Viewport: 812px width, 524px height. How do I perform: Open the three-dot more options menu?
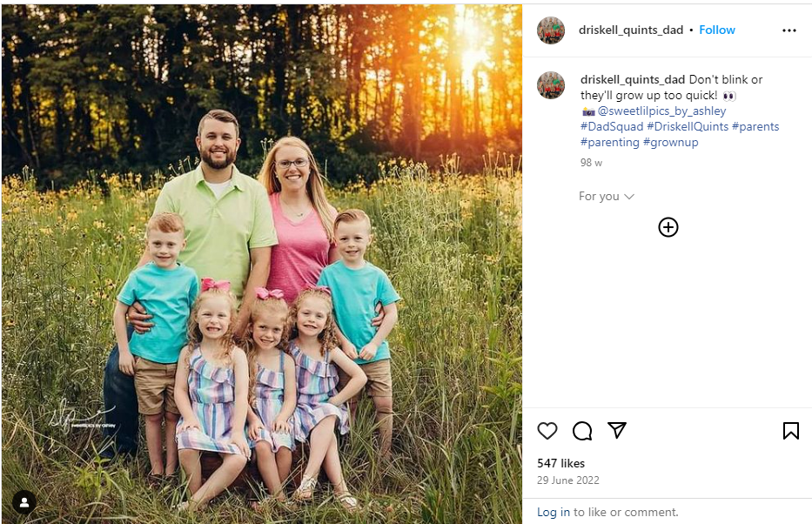(x=789, y=30)
